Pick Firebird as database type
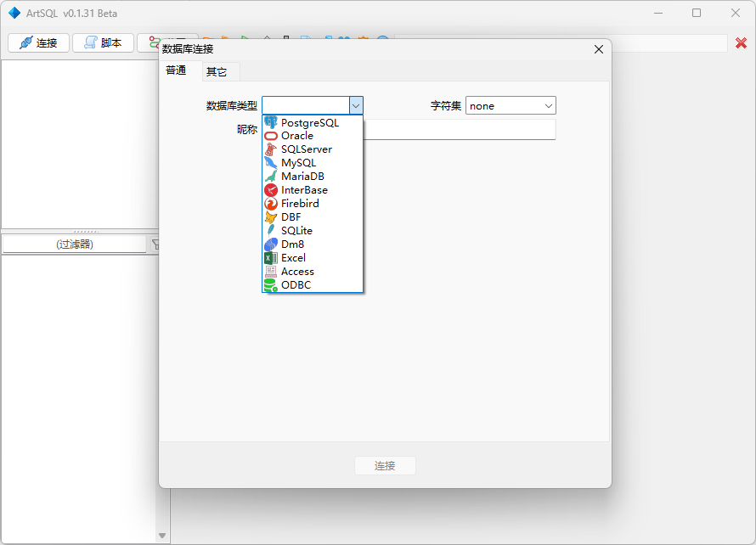756x545 pixels. point(313,204)
